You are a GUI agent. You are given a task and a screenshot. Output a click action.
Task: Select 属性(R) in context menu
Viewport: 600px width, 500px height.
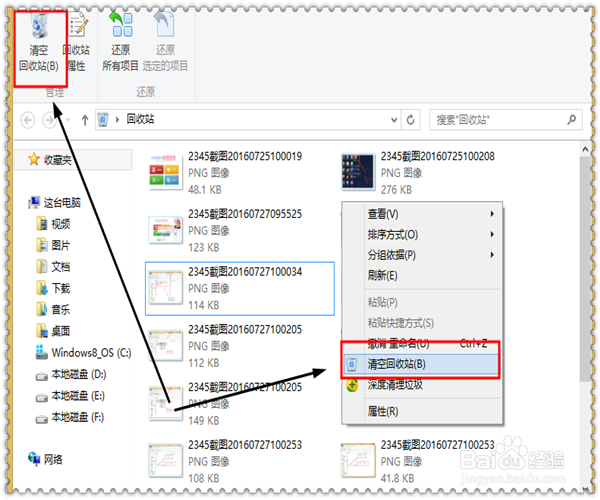click(421, 412)
